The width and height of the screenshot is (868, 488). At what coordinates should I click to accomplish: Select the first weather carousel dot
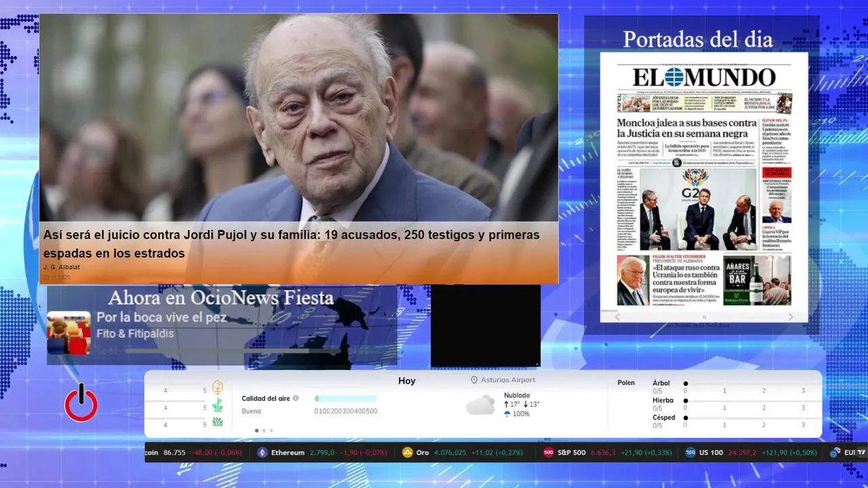coord(256,430)
